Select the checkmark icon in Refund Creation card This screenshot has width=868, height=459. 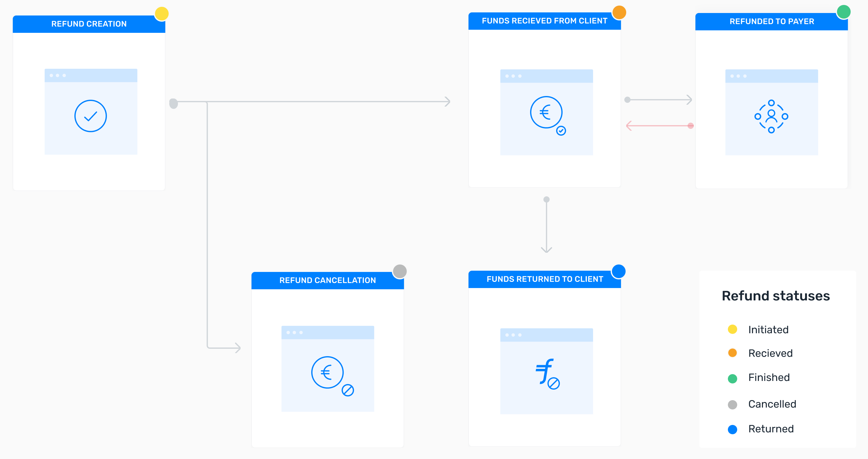click(90, 116)
